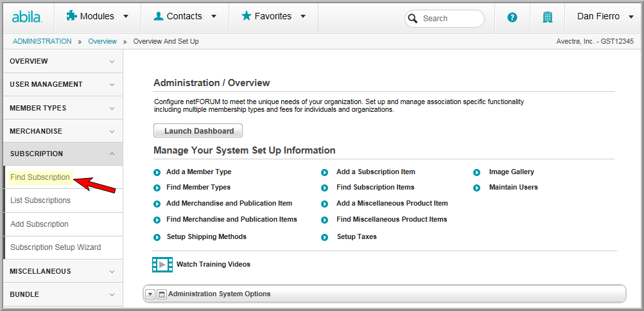Click arrow icon beside Image Gallery

coord(476,173)
